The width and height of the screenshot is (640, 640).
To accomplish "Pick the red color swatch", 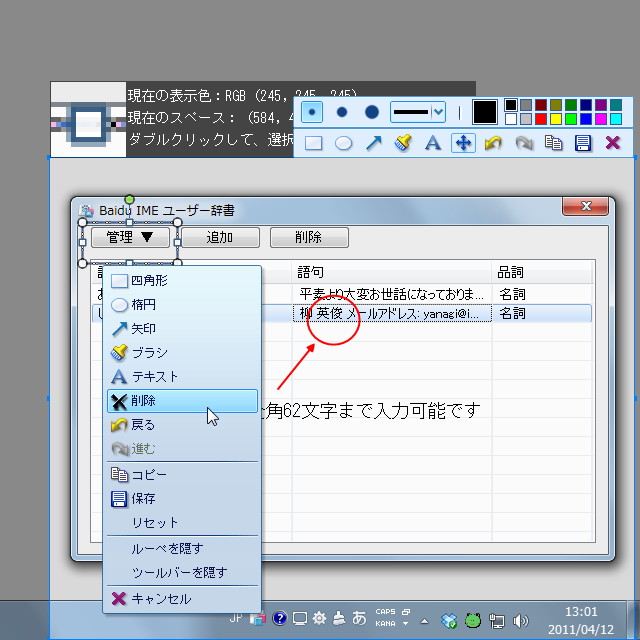I will tap(540, 119).
